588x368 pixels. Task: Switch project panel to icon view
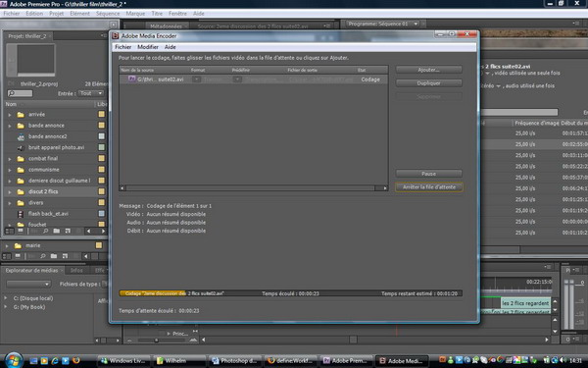tap(21, 231)
